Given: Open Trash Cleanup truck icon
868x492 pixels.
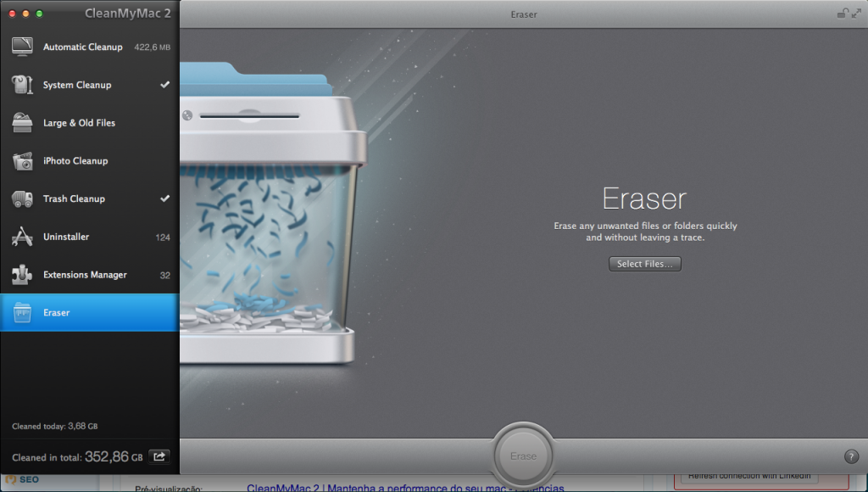Looking at the screenshot, I should pyautogui.click(x=22, y=198).
